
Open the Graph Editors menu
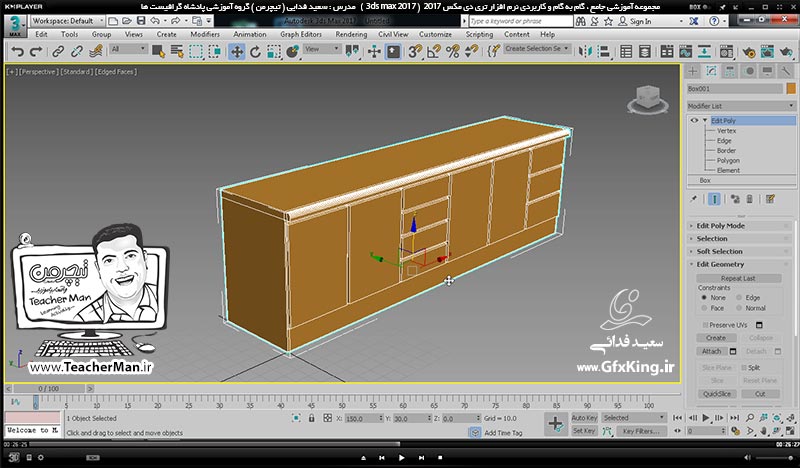tap(301, 34)
